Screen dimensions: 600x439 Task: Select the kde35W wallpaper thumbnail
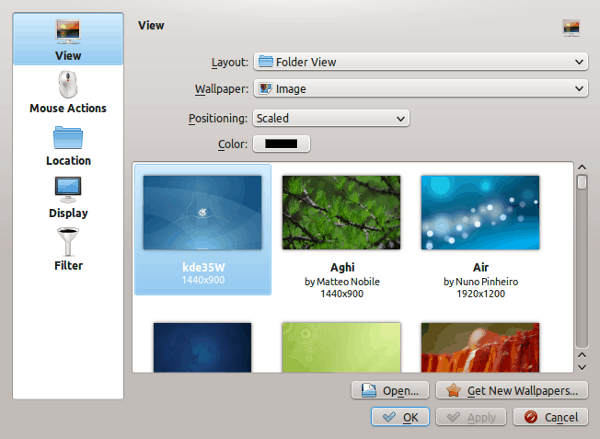[x=203, y=229]
